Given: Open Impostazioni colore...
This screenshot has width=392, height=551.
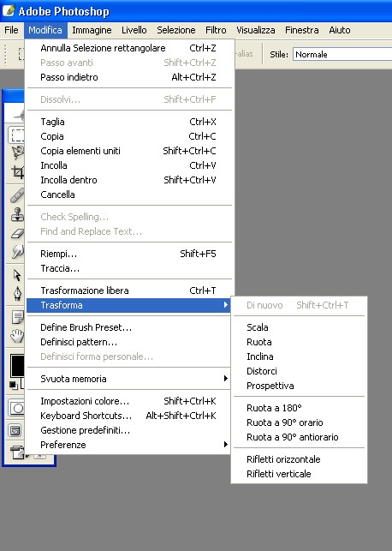Looking at the screenshot, I should pyautogui.click(x=128, y=401).
